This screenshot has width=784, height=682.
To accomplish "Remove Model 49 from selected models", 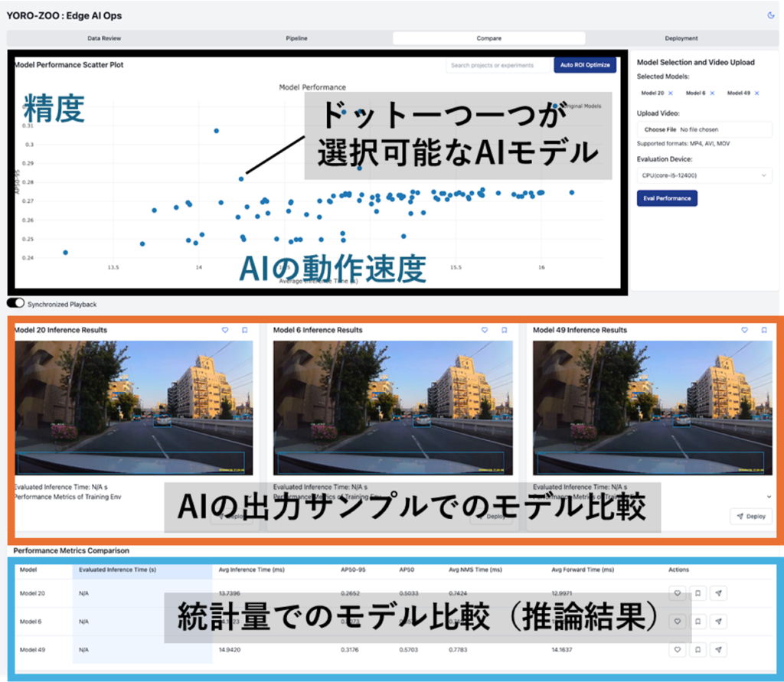I will [757, 93].
